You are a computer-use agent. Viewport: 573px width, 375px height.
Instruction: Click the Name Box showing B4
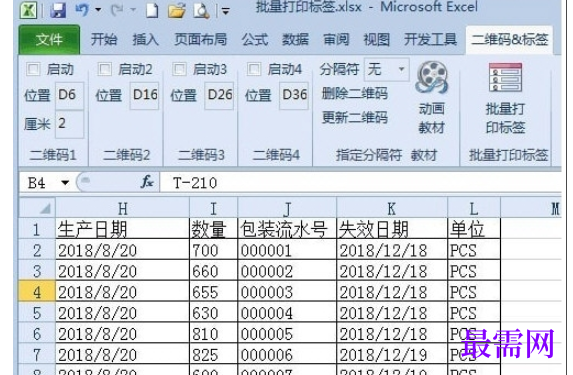[39, 182]
